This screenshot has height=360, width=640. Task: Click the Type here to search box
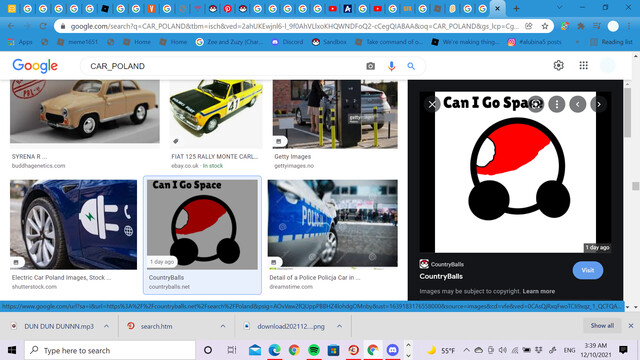pos(110,350)
